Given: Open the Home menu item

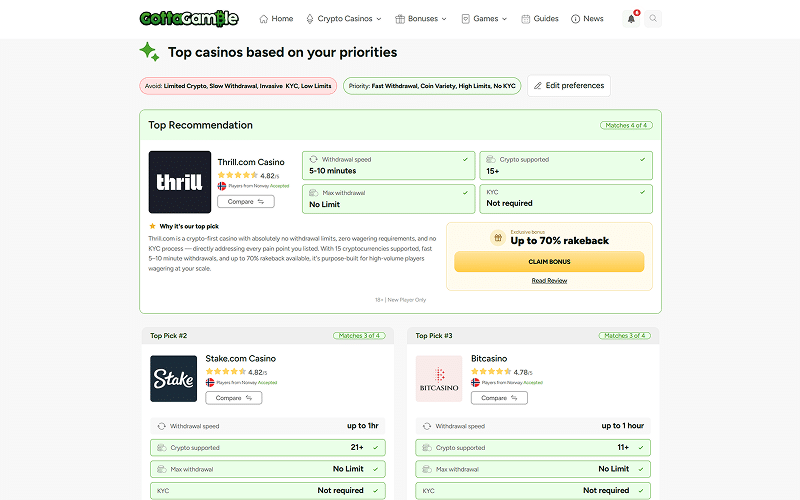Looking at the screenshot, I should click(x=277, y=19).
